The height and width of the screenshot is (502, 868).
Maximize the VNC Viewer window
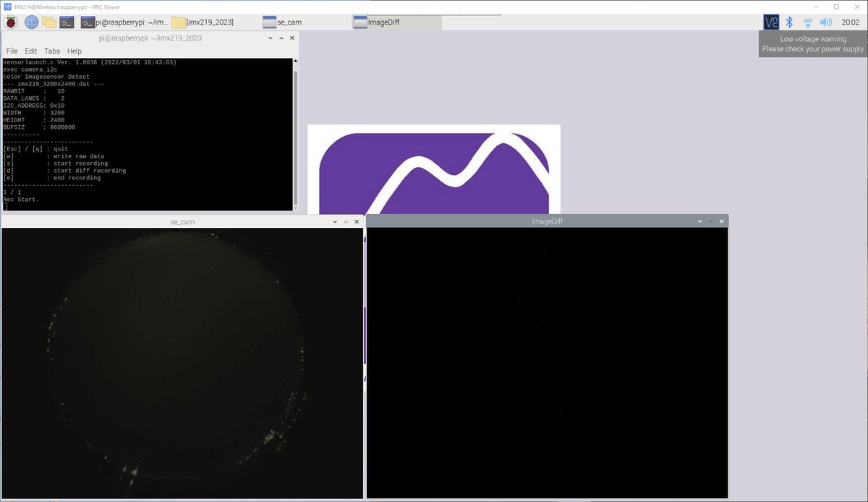[x=836, y=7]
